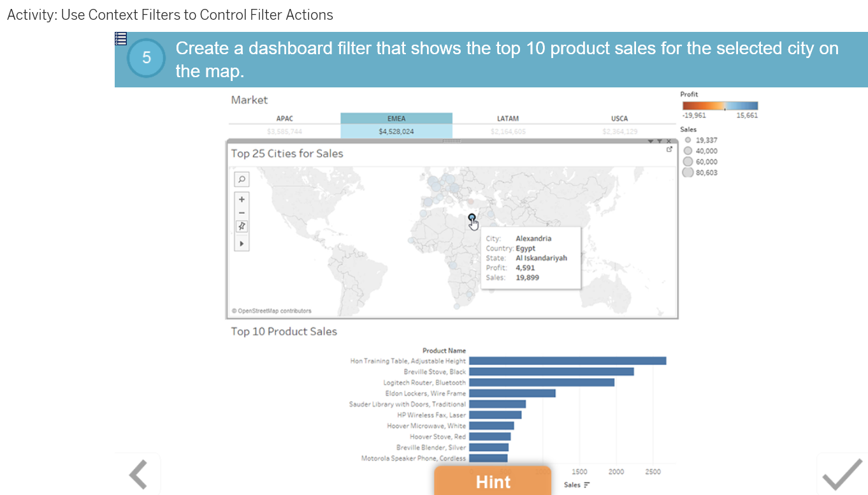
Task: Click the Eldon Lockers, Wire Frame bar
Action: [x=512, y=394]
